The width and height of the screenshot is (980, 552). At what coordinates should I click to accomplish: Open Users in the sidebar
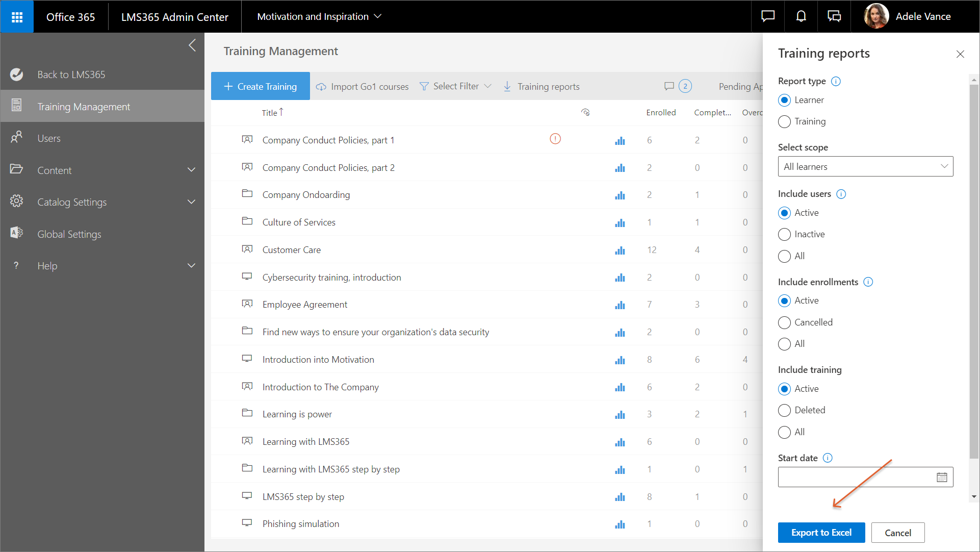49,138
